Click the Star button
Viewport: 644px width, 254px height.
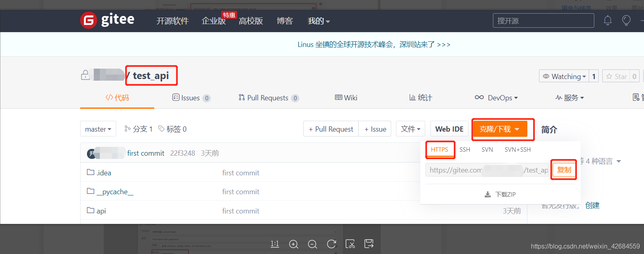[616, 76]
